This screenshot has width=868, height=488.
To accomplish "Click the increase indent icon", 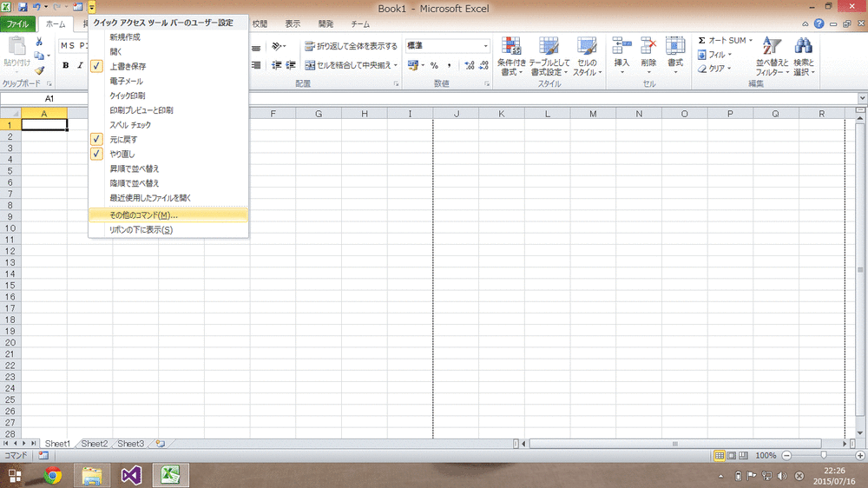I will click(x=290, y=65).
